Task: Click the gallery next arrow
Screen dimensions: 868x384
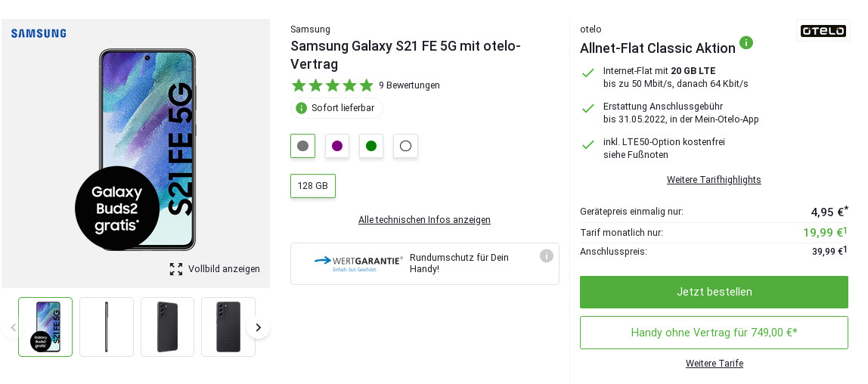Action: [258, 327]
